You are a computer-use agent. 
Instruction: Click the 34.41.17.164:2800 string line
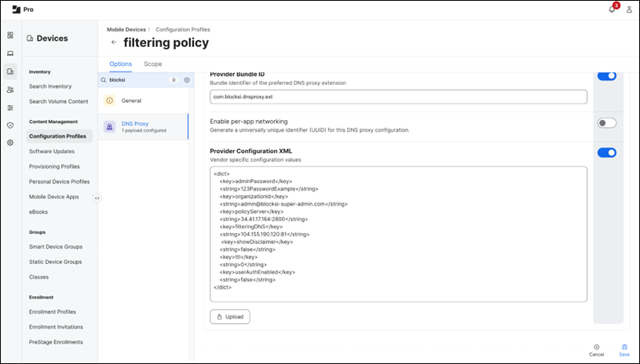pos(264,220)
